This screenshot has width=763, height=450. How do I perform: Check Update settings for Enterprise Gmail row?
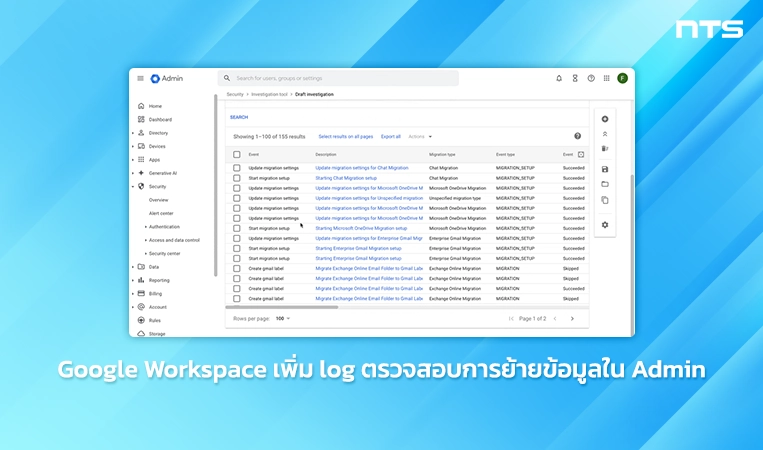[236, 238]
